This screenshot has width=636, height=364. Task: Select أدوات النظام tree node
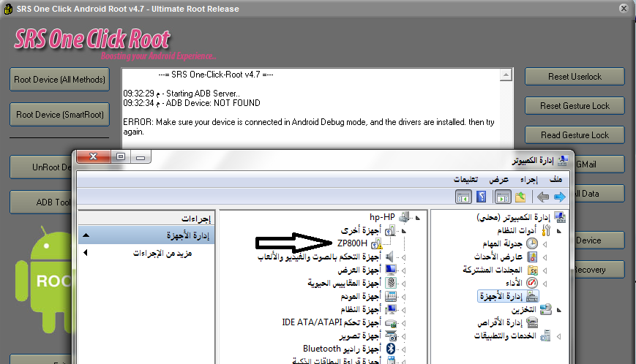[x=517, y=230]
